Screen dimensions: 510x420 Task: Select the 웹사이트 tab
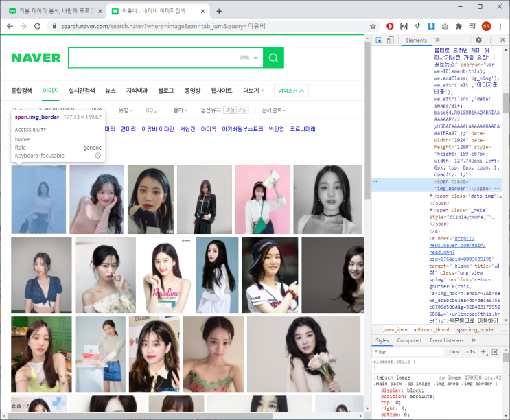point(222,91)
